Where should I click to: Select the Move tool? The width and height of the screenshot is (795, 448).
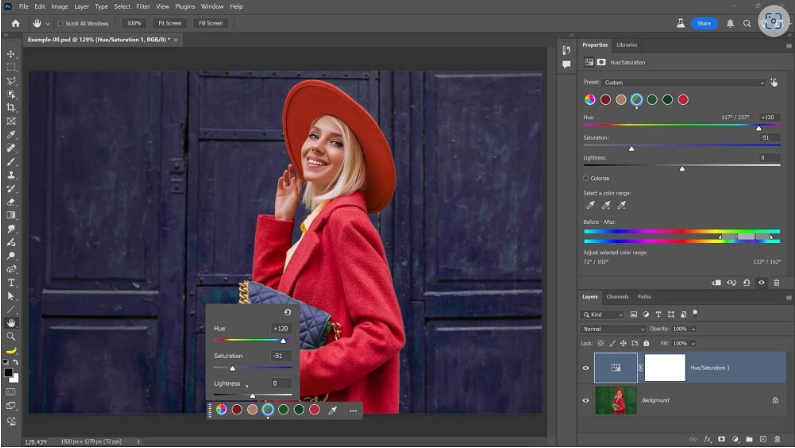(x=11, y=54)
